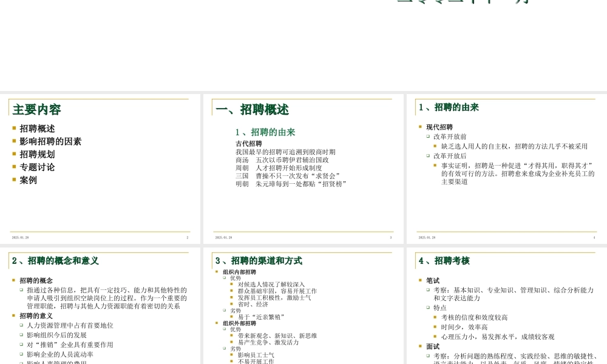This screenshot has width=607, height=364.
Task: Click the bullet item "专题讨论"
Action: tap(36, 167)
